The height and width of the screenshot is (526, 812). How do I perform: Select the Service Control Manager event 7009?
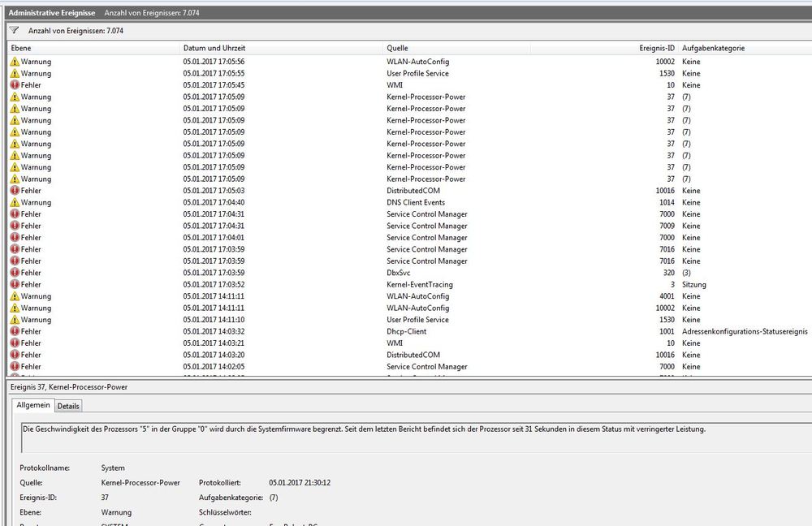[x=427, y=226]
